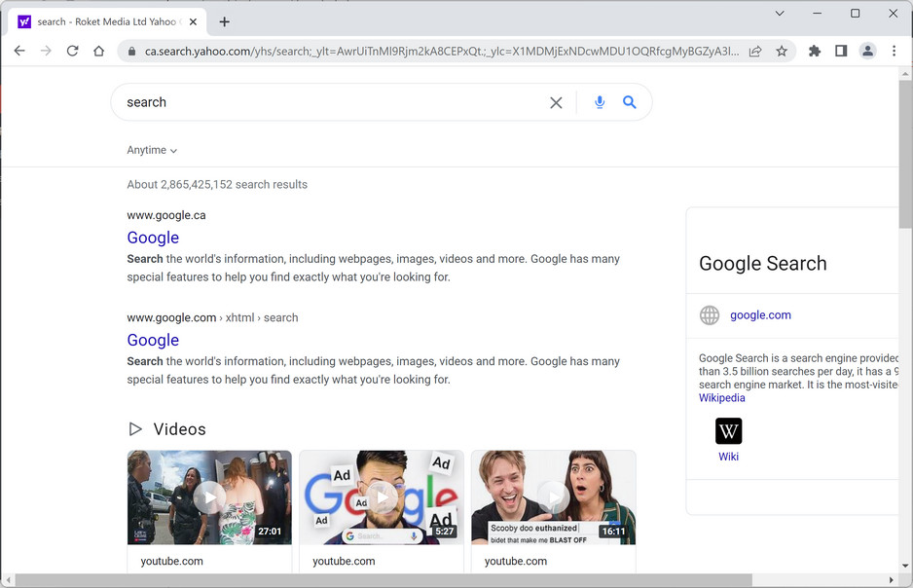
Task: Click youtube.com under the 27:01 video
Action: [x=171, y=561]
